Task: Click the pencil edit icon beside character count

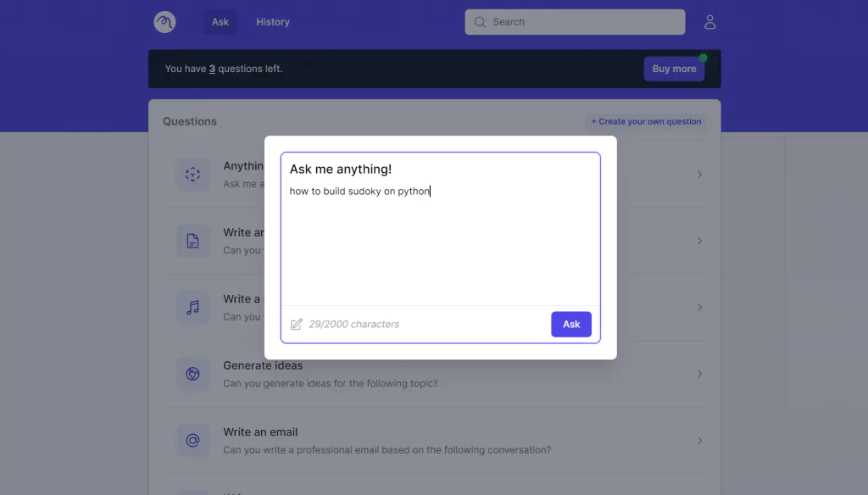Action: tap(296, 325)
